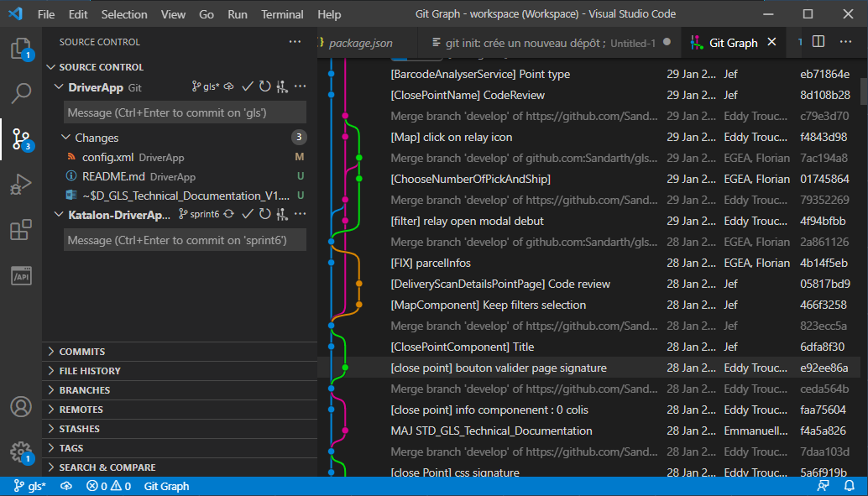Publish DriverApp changes cloud icon
Viewport: 868px width, 496px height.
[x=228, y=87]
